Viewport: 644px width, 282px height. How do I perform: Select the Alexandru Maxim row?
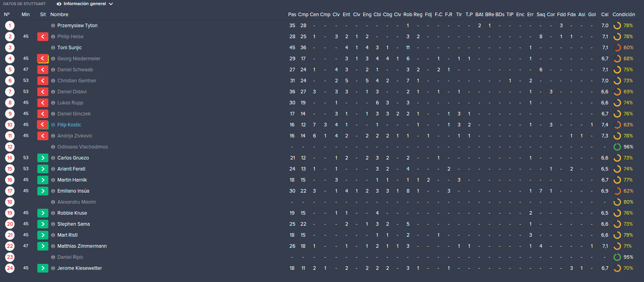click(x=322, y=202)
